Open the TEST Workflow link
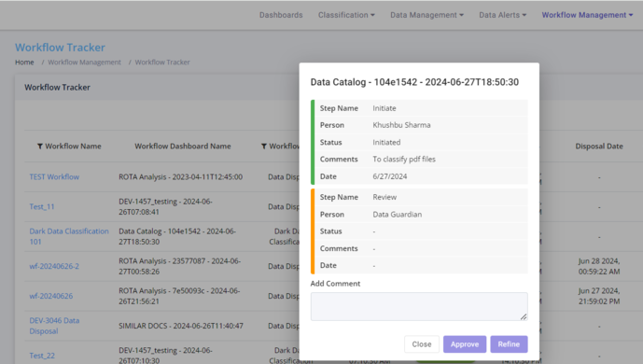Viewport: 643px width, 364px height. coord(54,177)
